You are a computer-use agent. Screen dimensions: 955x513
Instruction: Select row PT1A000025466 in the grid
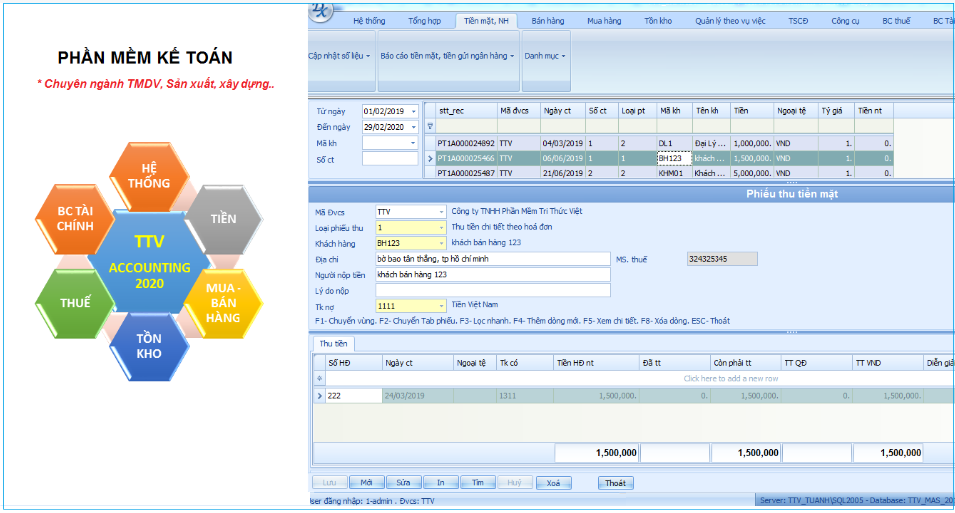click(x=664, y=158)
